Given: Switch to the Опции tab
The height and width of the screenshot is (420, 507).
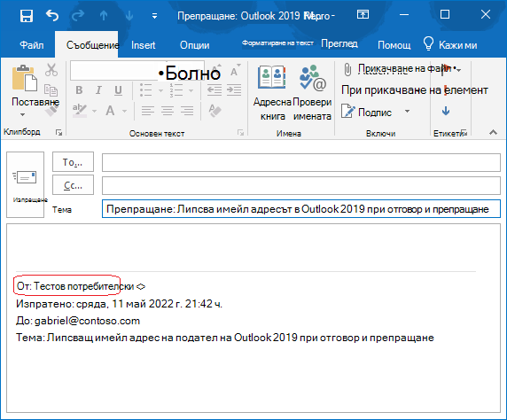Looking at the screenshot, I should tap(195, 45).
